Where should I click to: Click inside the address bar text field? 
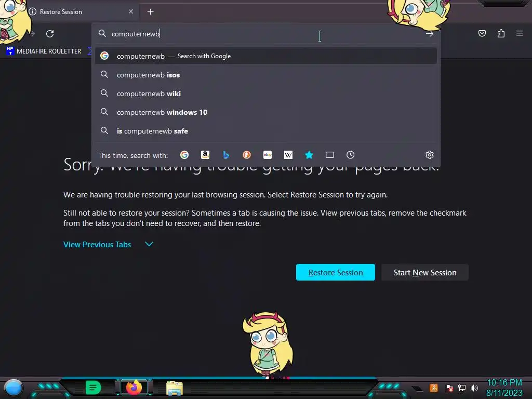point(264,34)
